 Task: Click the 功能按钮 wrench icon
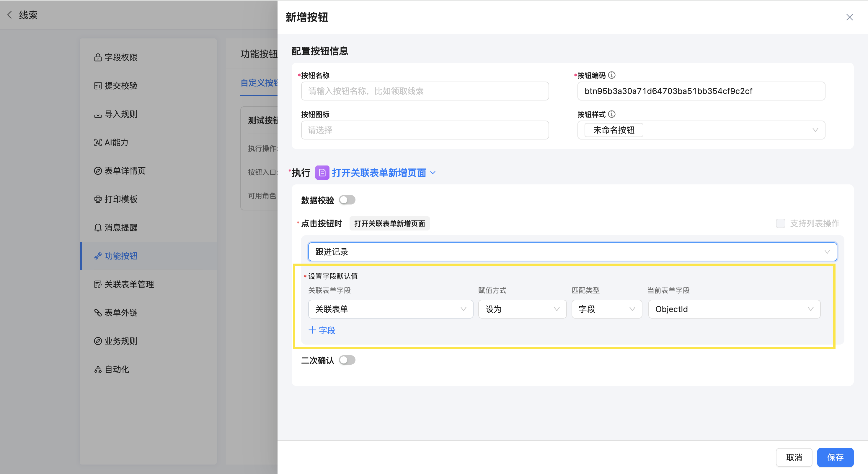click(x=98, y=256)
